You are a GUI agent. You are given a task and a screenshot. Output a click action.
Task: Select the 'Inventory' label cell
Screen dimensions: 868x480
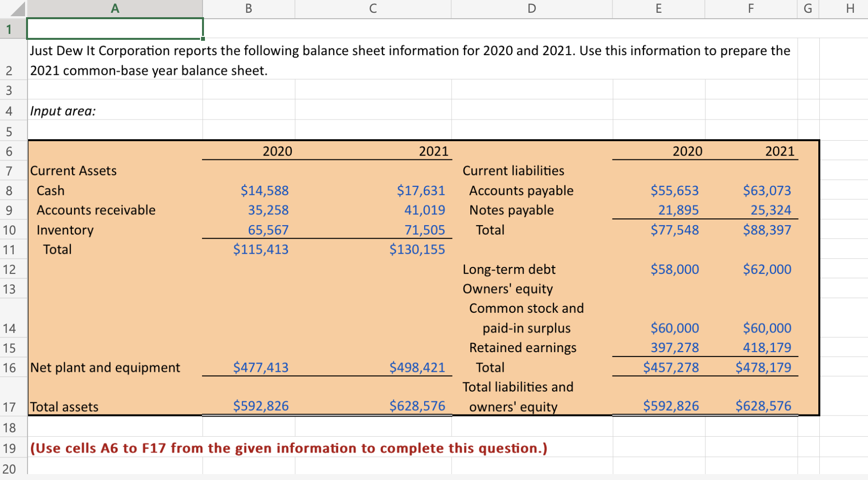click(65, 230)
